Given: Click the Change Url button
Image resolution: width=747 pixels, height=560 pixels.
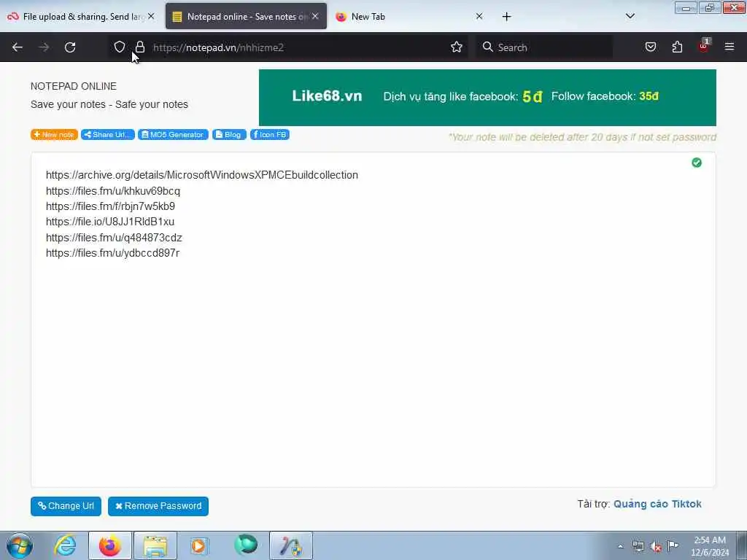Looking at the screenshot, I should pos(66,506).
